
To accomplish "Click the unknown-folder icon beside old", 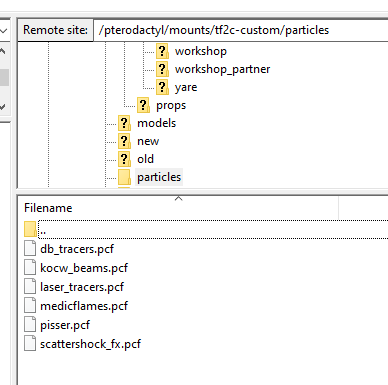I will click(124, 159).
